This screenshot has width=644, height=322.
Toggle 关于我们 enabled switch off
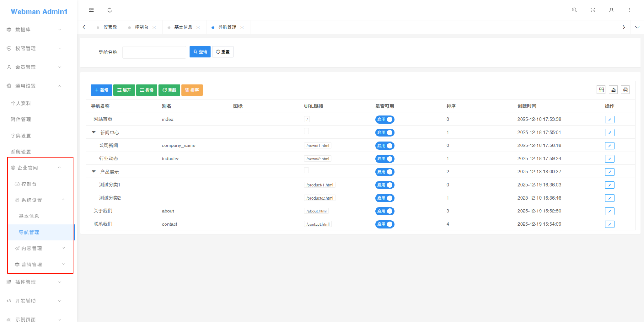[385, 211]
